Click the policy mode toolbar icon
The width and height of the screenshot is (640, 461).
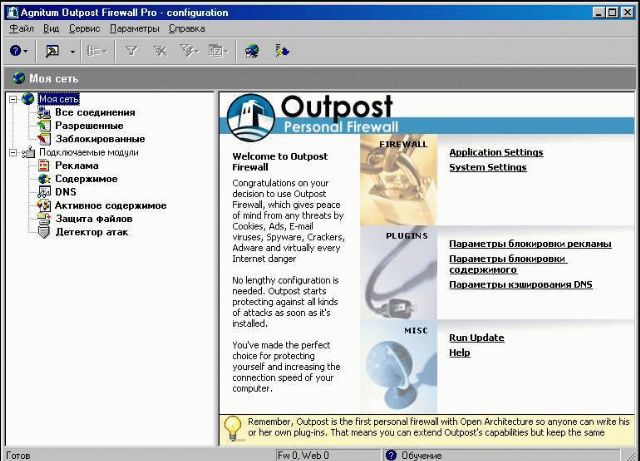[x=52, y=51]
